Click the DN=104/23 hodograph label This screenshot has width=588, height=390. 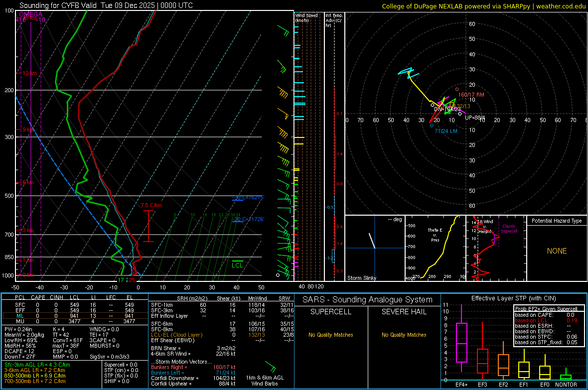(447, 109)
